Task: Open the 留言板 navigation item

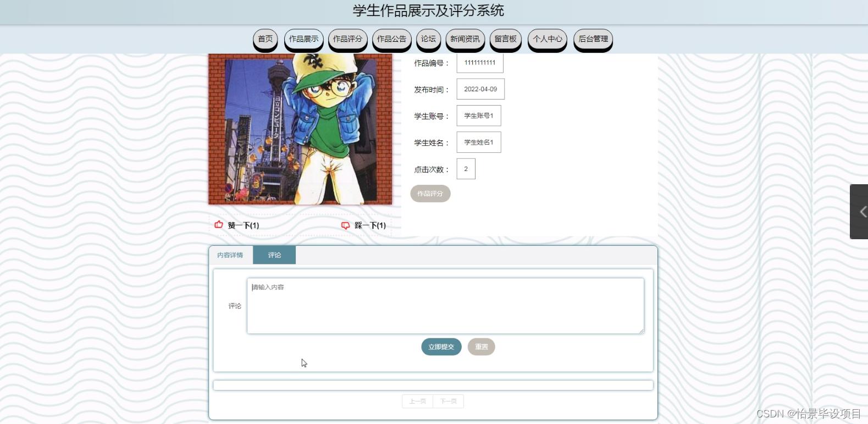Action: 506,40
